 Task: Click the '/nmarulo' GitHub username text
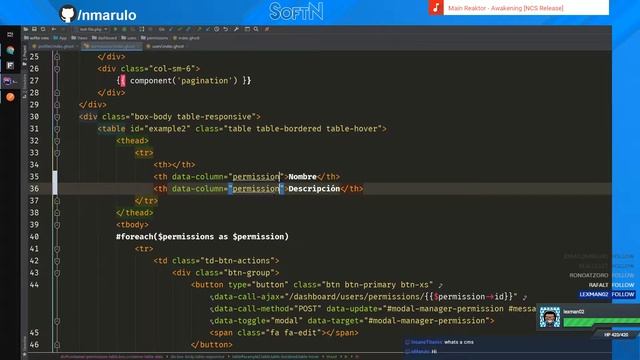tap(107, 15)
